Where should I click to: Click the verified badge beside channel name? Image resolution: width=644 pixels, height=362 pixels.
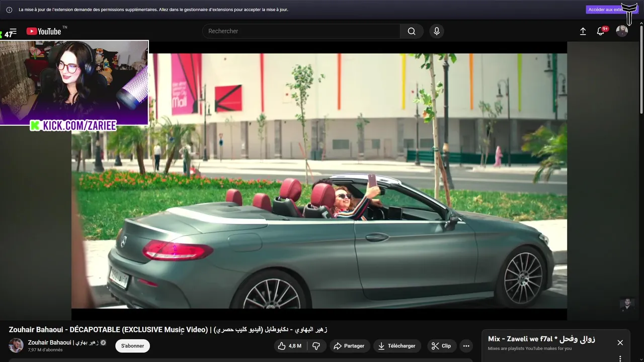coord(104,343)
